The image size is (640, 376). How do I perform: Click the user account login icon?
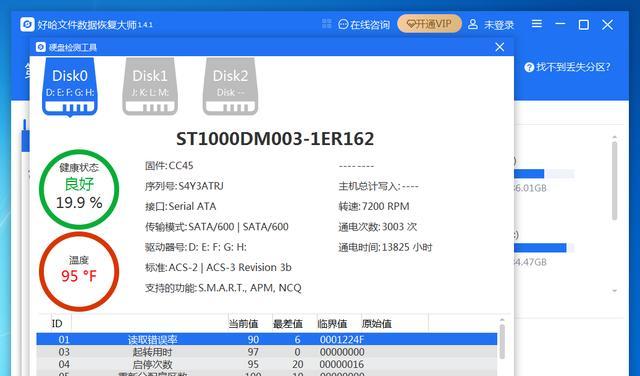473,24
